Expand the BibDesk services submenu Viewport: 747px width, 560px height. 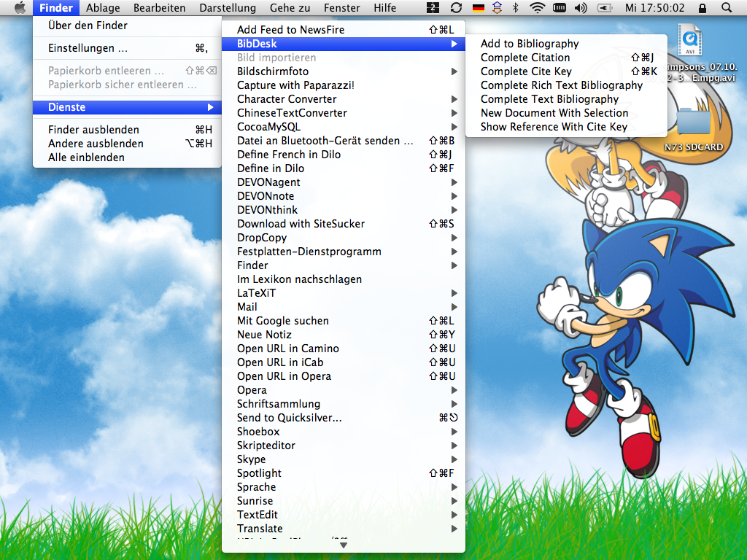pos(344,44)
